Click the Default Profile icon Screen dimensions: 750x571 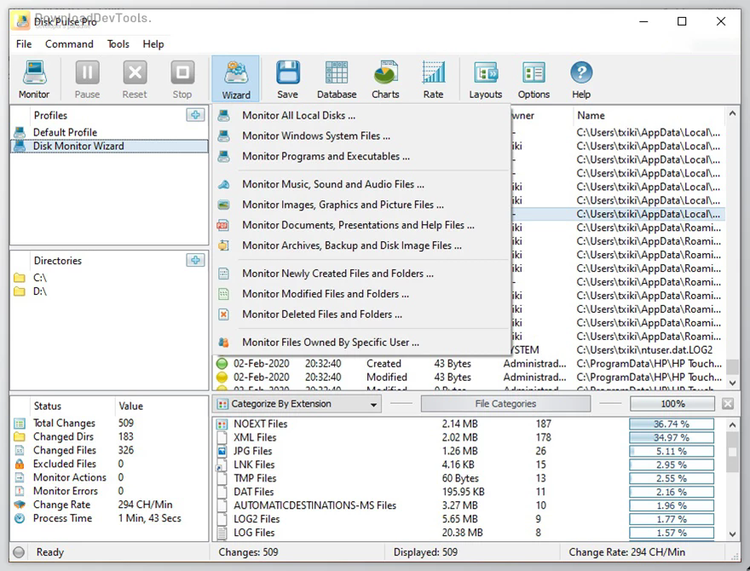click(x=20, y=132)
